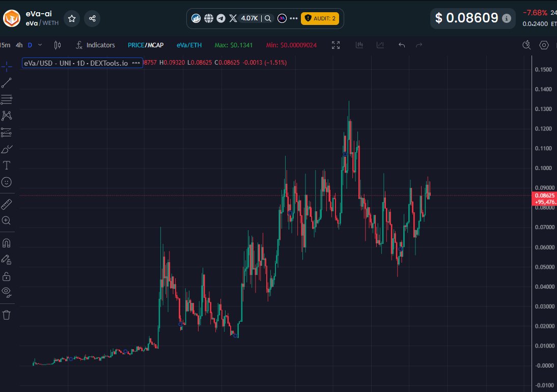The width and height of the screenshot is (557, 392).
Task: Open the purple circular social link icon
Action: [282, 18]
